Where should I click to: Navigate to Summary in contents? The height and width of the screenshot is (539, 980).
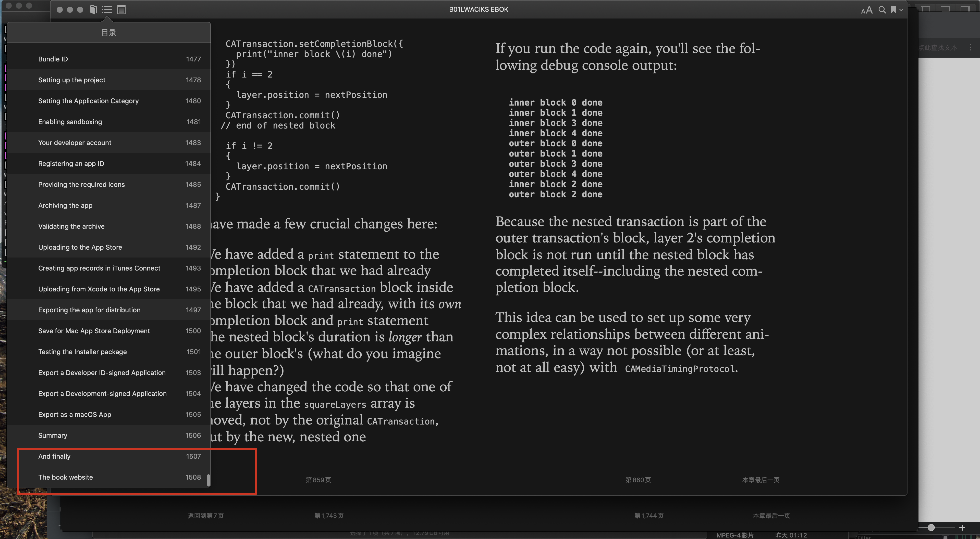tap(53, 435)
